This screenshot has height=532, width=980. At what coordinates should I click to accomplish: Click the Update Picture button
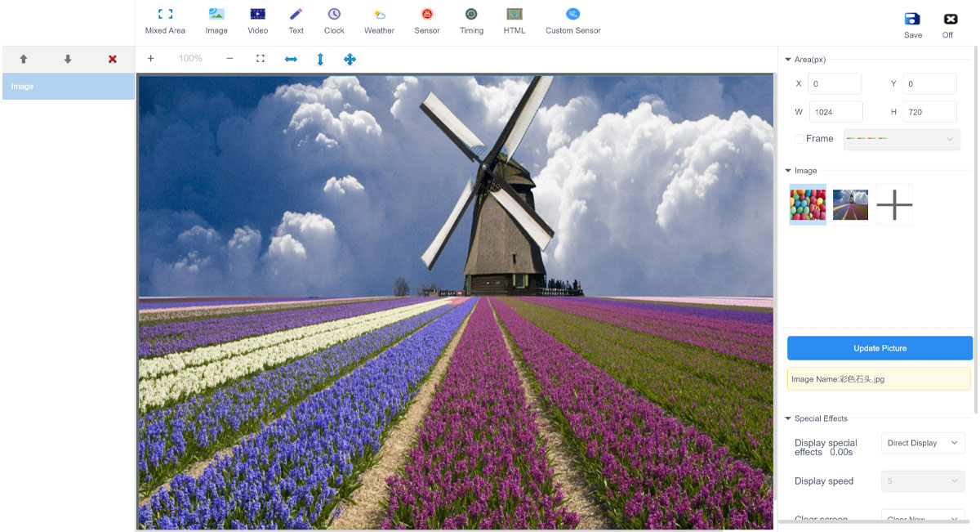(880, 348)
